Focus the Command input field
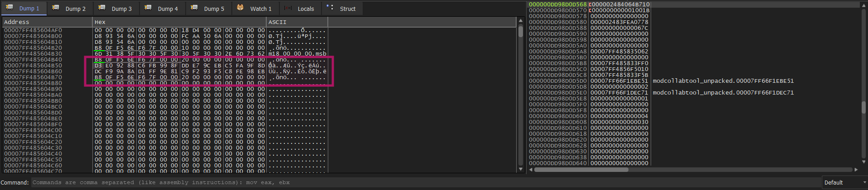868x190 pixels. click(x=425, y=183)
